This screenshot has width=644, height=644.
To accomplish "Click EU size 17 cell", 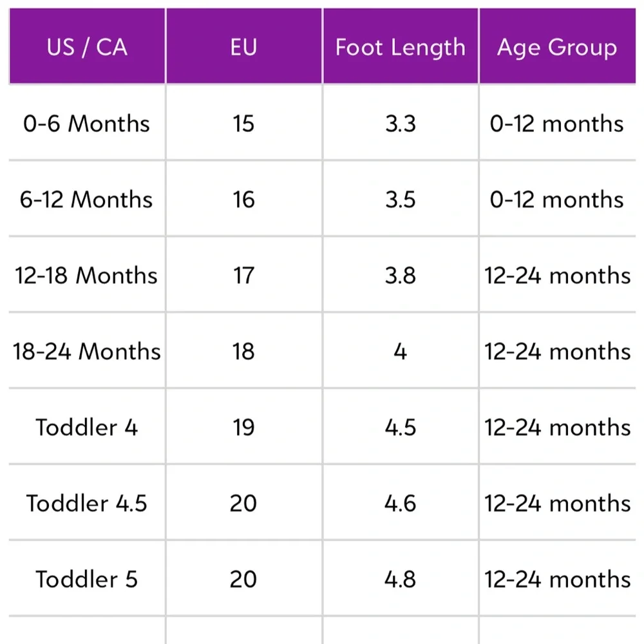I will (244, 275).
